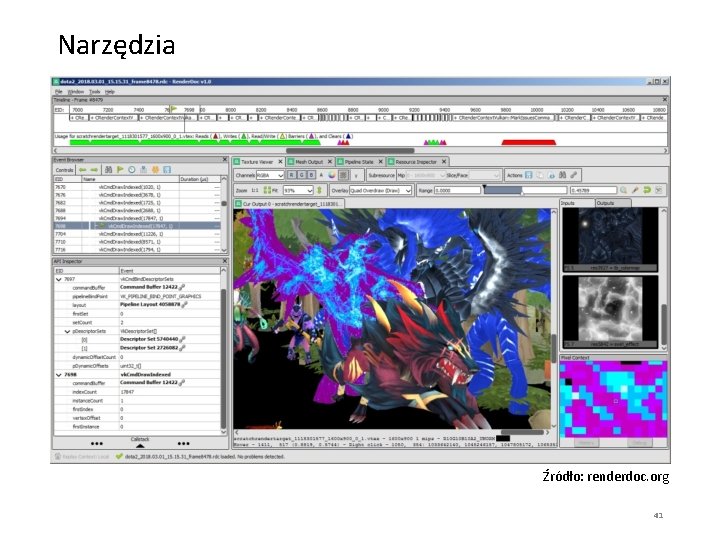Toggle the R channel button

click(291, 175)
